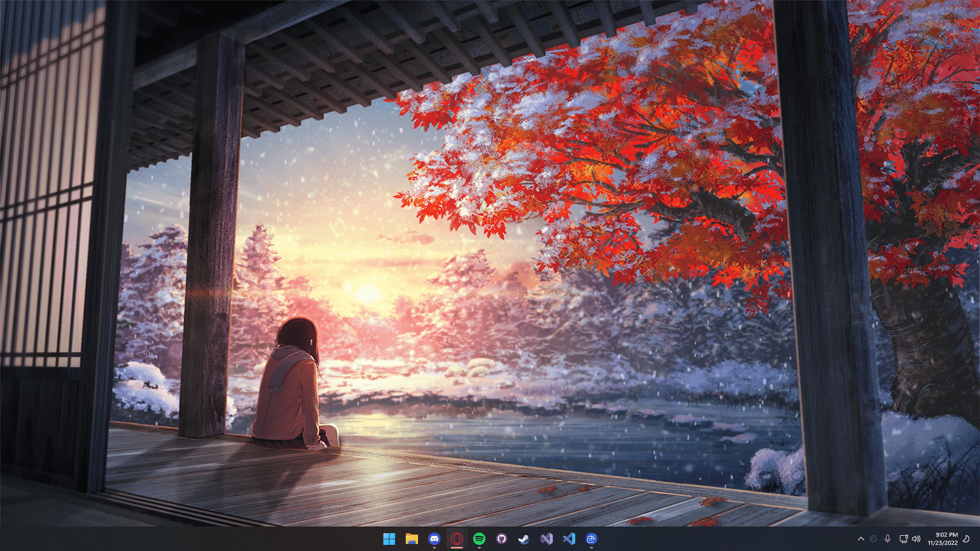Open volume controls from the system tray
The height and width of the screenshot is (551, 980).
coord(916,539)
